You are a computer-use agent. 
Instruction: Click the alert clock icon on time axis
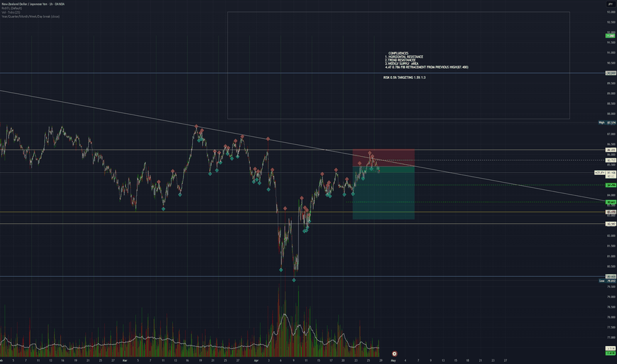click(395, 353)
